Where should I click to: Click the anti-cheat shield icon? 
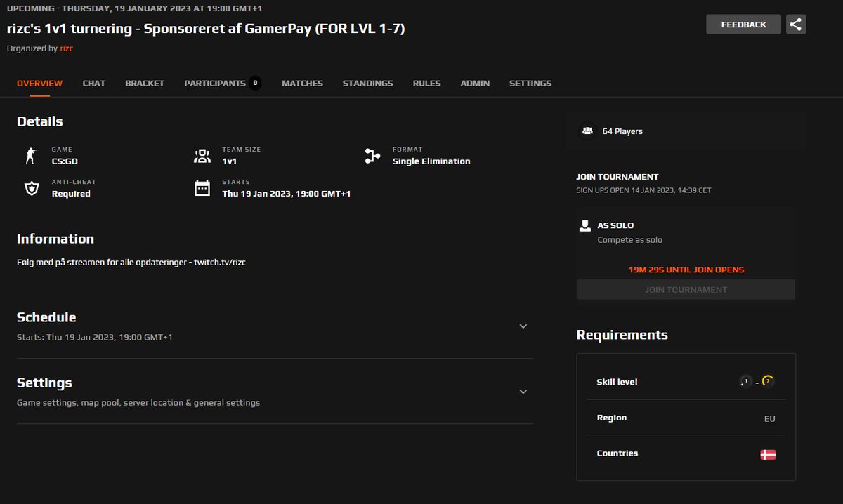click(32, 188)
